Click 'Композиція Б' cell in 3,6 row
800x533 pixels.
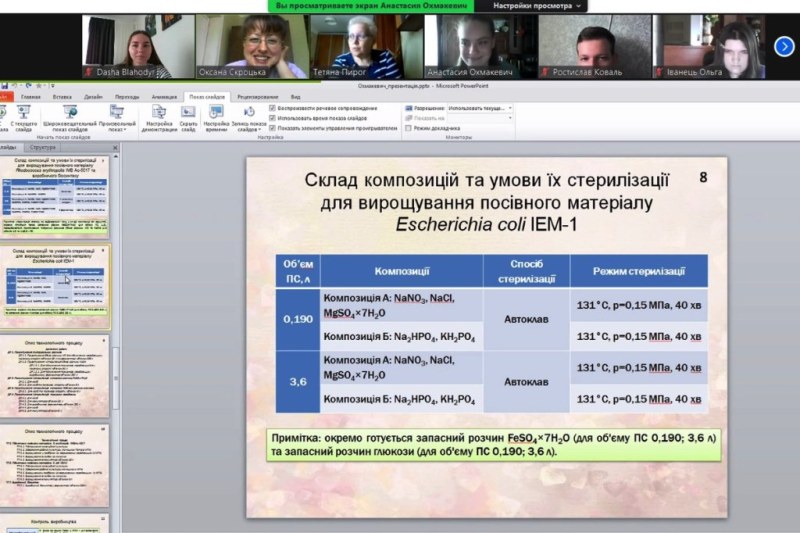(x=402, y=399)
